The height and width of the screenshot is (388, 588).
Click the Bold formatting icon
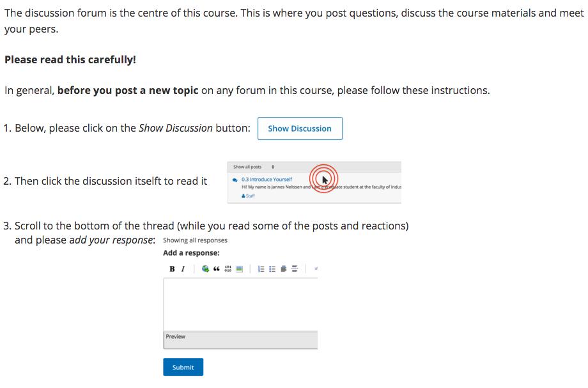(x=172, y=269)
